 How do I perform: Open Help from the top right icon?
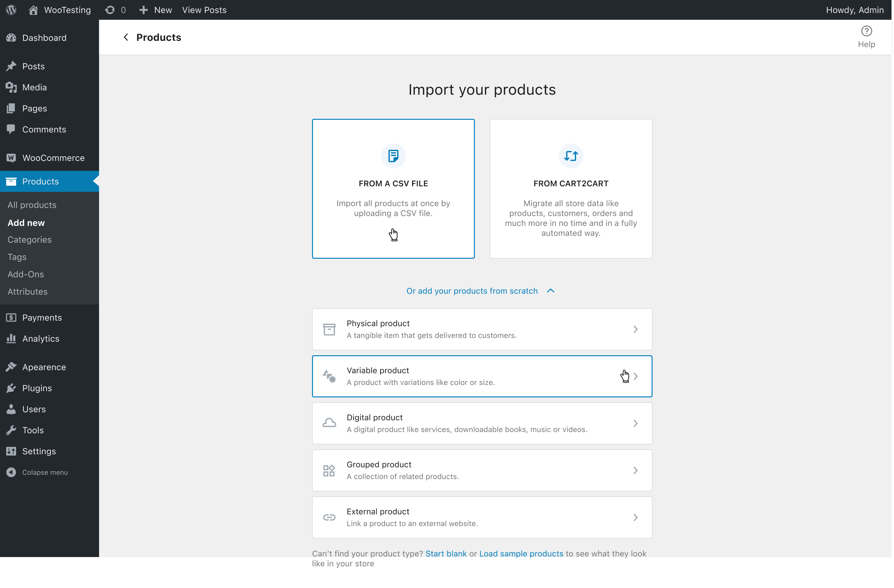tap(866, 31)
